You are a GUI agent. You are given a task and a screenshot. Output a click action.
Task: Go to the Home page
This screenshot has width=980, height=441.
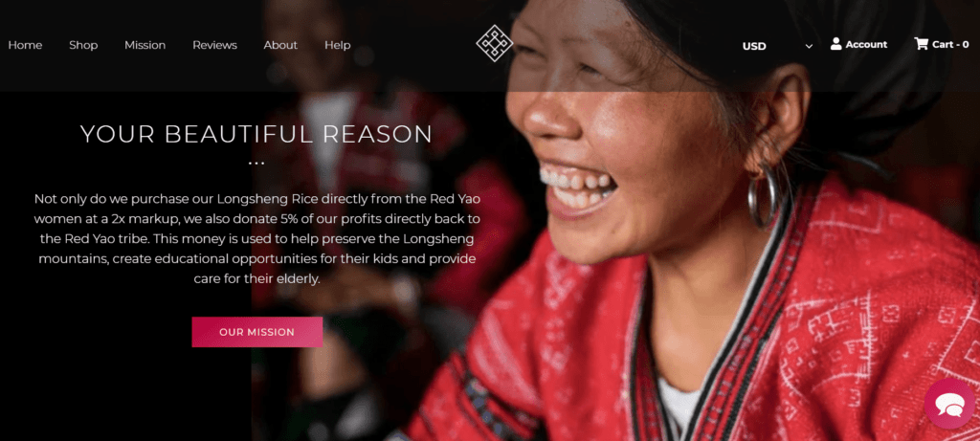pyautogui.click(x=25, y=45)
